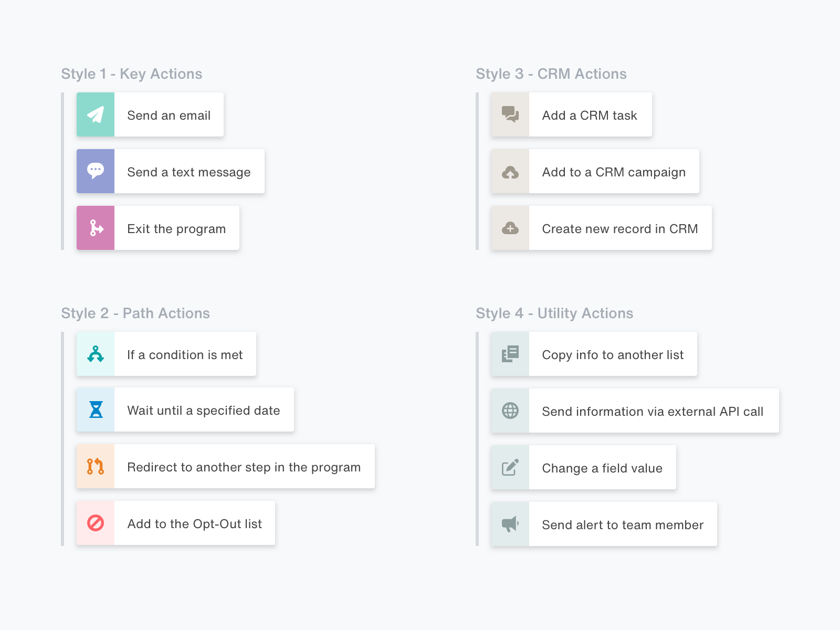This screenshot has height=630, width=840.
Task: Select the Add a CRM task action
Action: (x=590, y=115)
